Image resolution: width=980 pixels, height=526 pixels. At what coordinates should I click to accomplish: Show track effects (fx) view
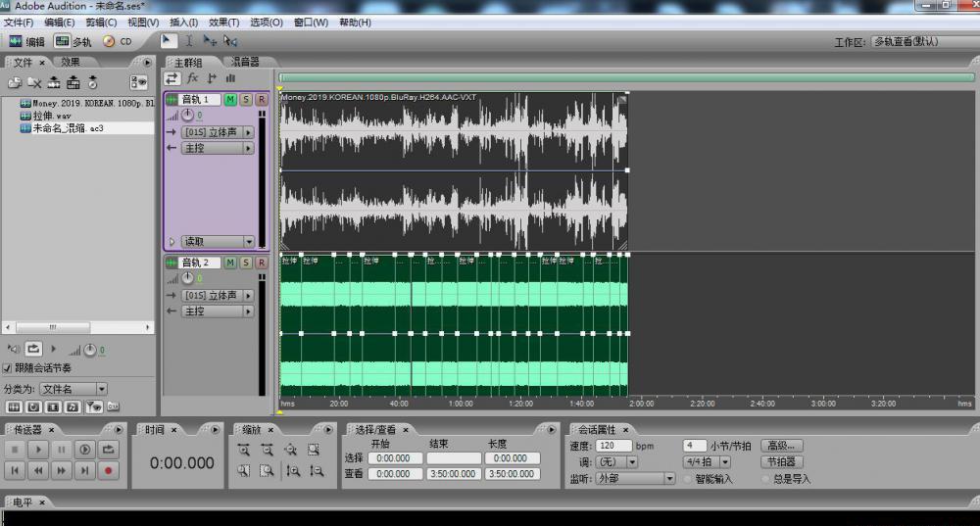pyautogui.click(x=192, y=78)
